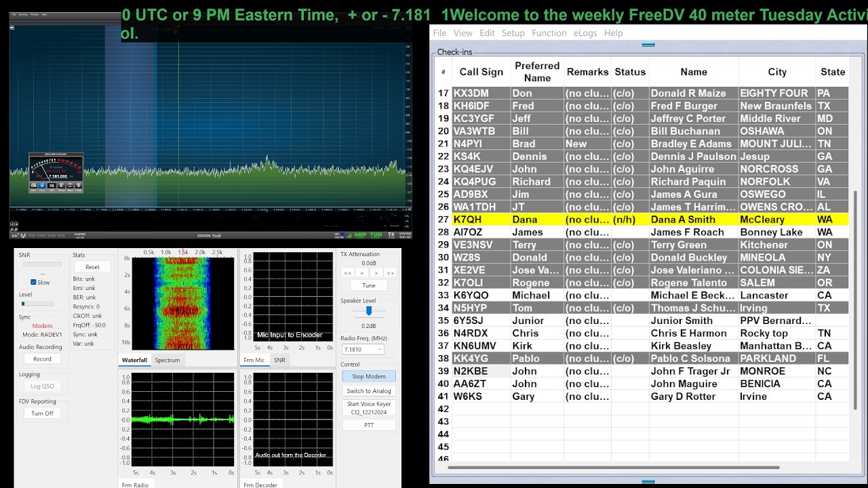Click the green AMP indicator in SDR window

[x=360, y=235]
